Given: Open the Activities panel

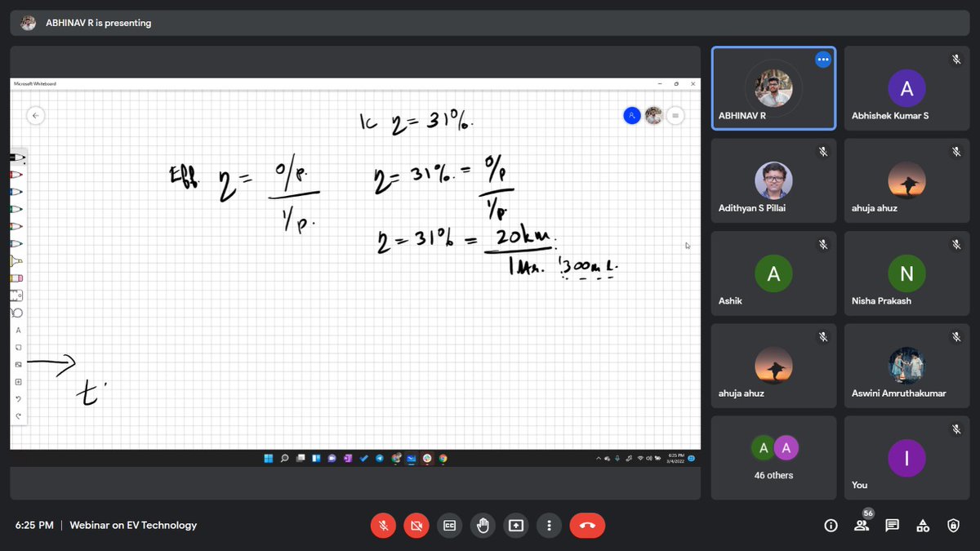Looking at the screenshot, I should pos(923,526).
